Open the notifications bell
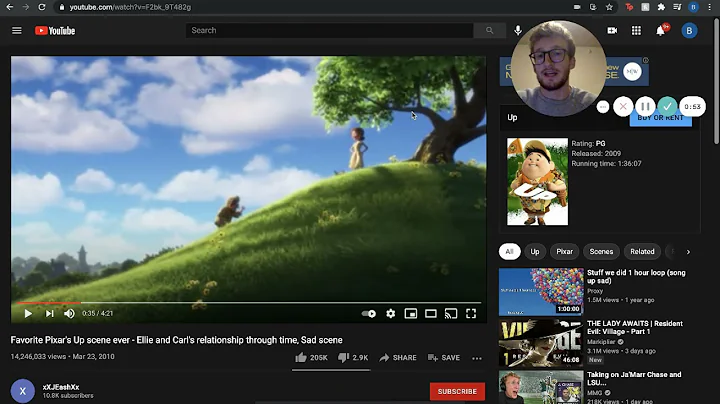 [661, 31]
